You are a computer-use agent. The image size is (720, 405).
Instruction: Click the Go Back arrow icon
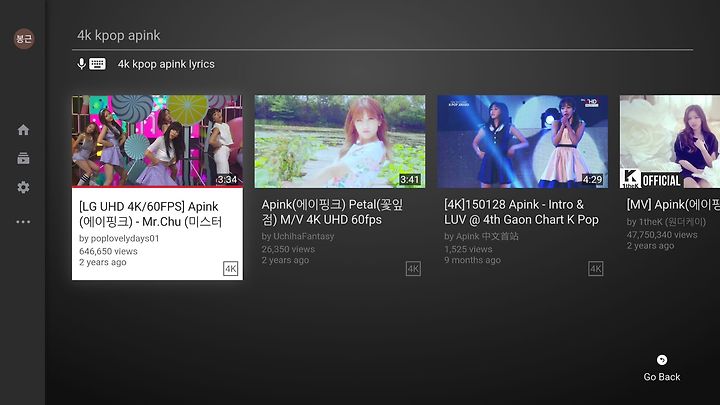tap(662, 360)
